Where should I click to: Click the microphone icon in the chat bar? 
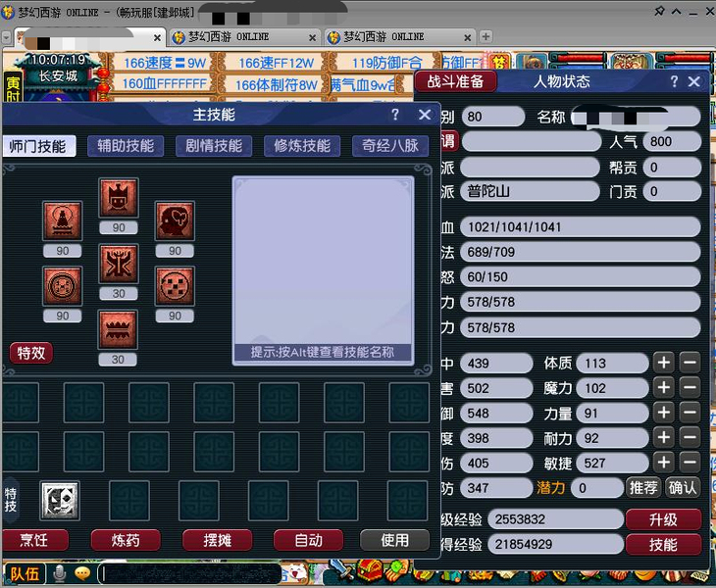click(x=60, y=574)
